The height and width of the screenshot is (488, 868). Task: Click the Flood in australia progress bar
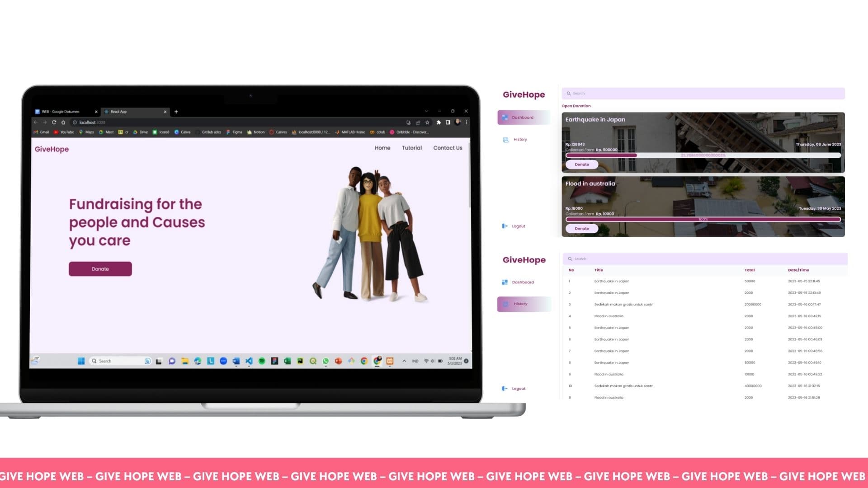pos(703,219)
